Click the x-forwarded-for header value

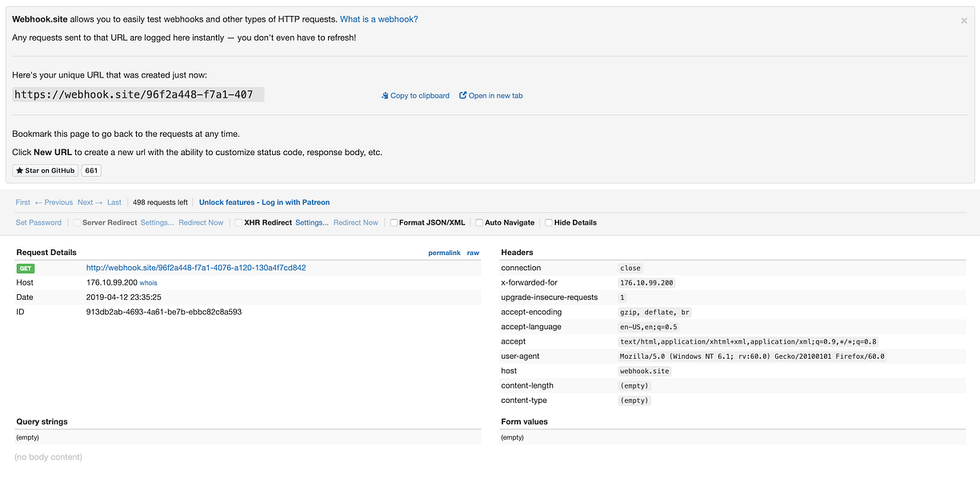pyautogui.click(x=646, y=283)
